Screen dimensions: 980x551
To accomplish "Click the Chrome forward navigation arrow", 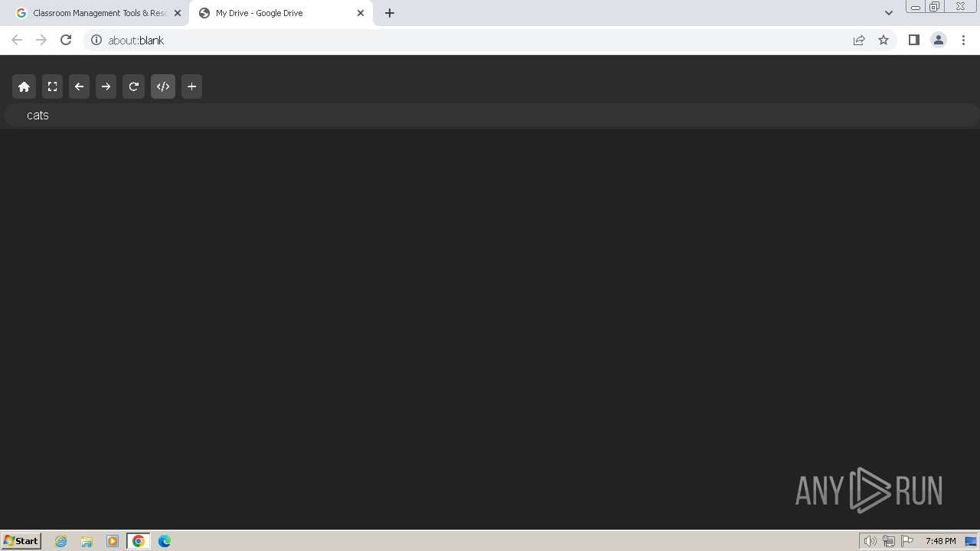I will coord(41,40).
